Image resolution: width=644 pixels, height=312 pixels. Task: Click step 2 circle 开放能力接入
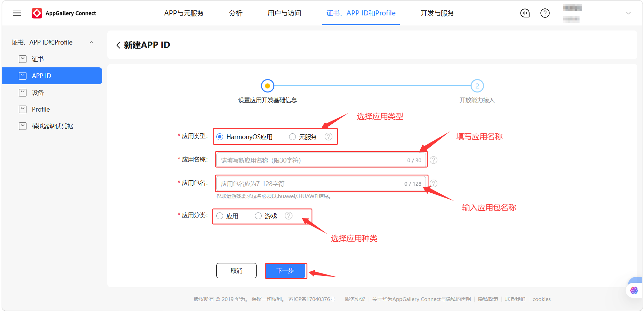pyautogui.click(x=477, y=86)
